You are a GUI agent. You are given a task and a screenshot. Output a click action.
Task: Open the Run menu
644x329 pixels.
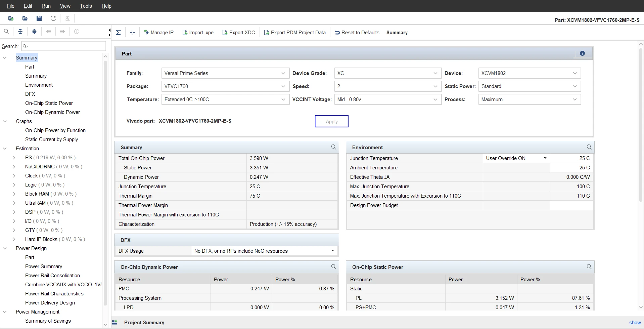tap(46, 6)
